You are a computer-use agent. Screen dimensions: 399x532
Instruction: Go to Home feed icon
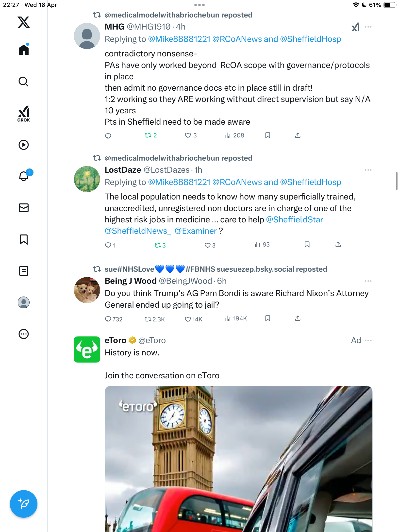(24, 50)
